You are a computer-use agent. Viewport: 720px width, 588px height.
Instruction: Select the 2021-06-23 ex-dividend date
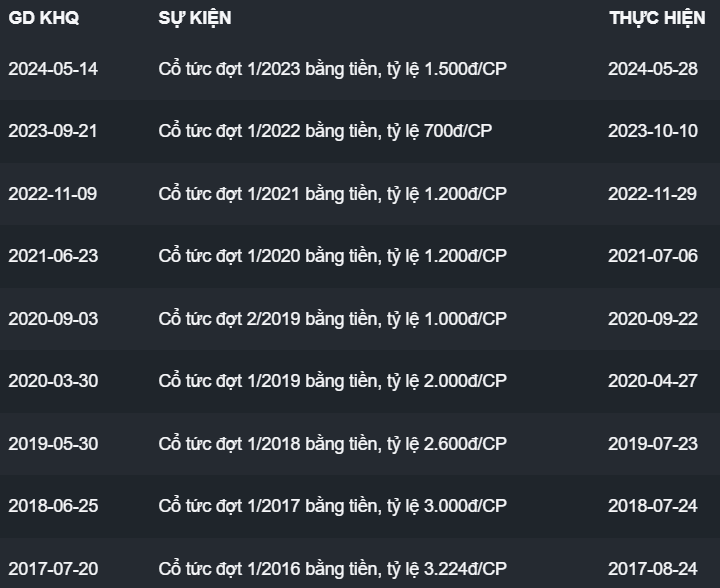pyautogui.click(x=53, y=256)
